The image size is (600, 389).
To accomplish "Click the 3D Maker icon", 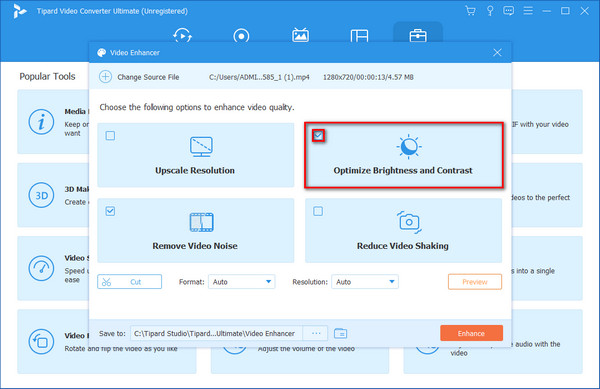I will (x=41, y=195).
